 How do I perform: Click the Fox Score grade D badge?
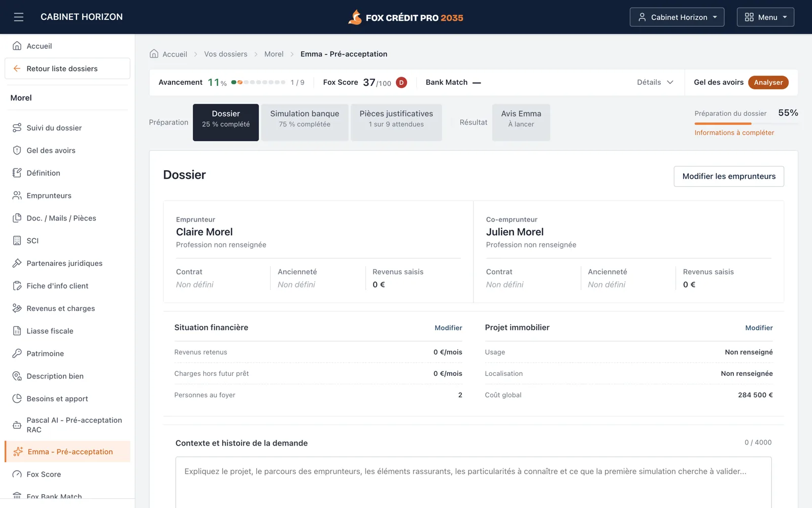coord(401,82)
